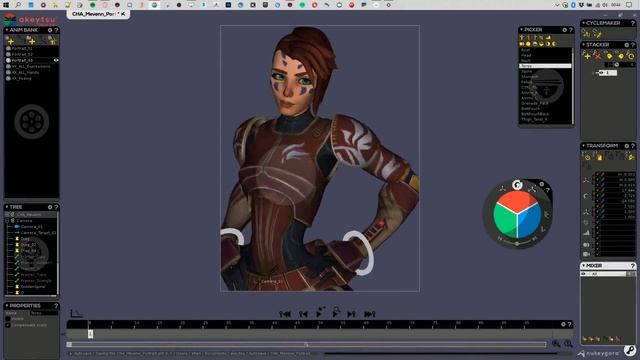The height and width of the screenshot is (360, 640).
Task: Collapse the TRANSFORM panel triangle
Action: [x=583, y=145]
